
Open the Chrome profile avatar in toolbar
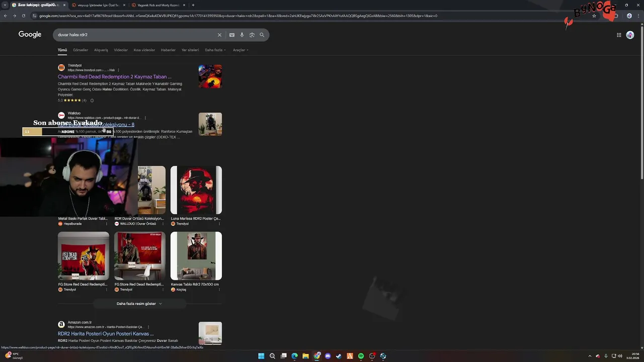click(629, 16)
